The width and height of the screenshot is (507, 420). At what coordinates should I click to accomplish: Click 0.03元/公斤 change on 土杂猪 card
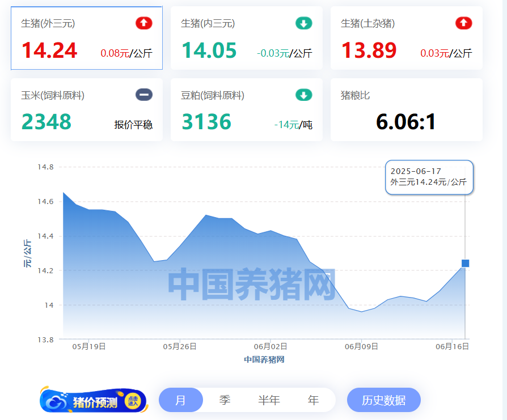[446, 53]
